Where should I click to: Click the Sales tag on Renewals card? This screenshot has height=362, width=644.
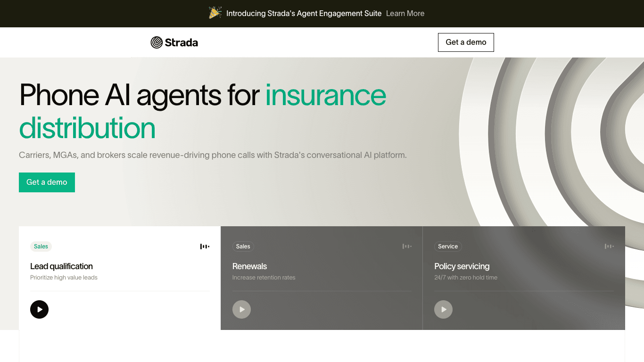coord(243,247)
